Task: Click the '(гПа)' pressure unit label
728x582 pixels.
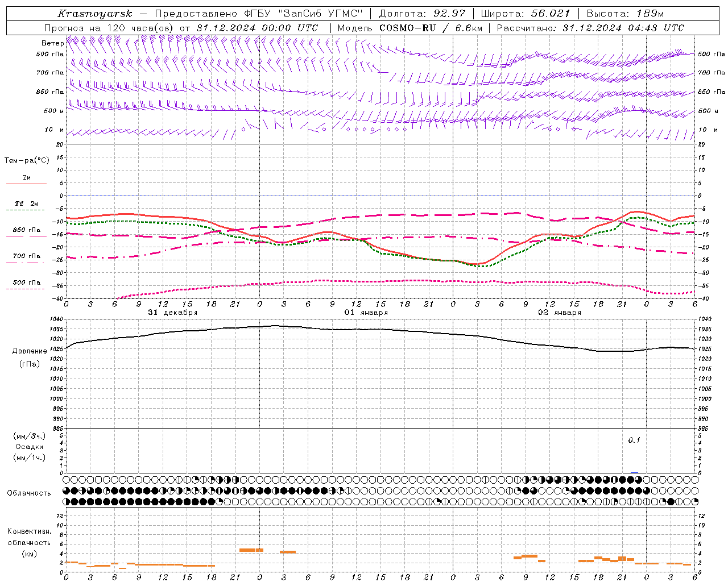Action: pyautogui.click(x=30, y=364)
